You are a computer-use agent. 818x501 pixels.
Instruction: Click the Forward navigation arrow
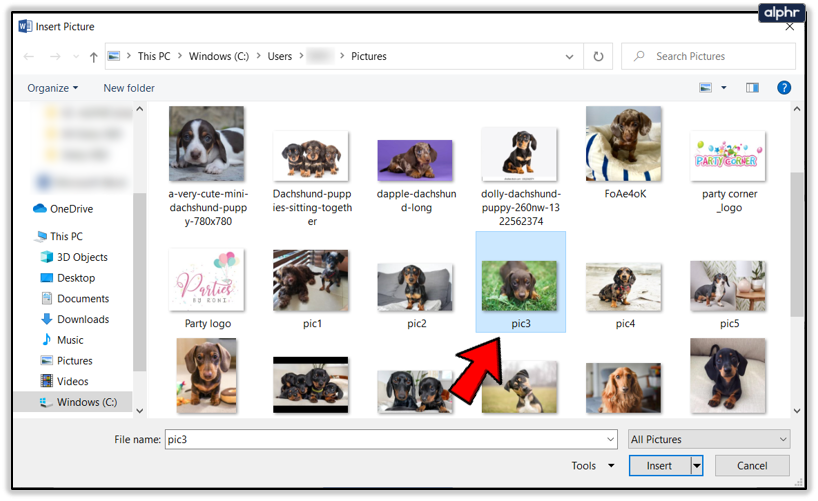[x=55, y=56]
